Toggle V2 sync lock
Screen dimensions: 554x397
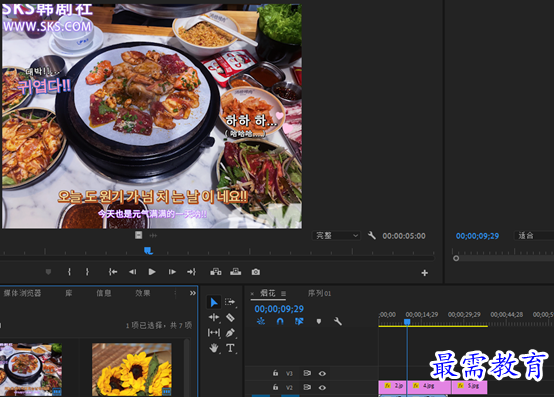307,387
